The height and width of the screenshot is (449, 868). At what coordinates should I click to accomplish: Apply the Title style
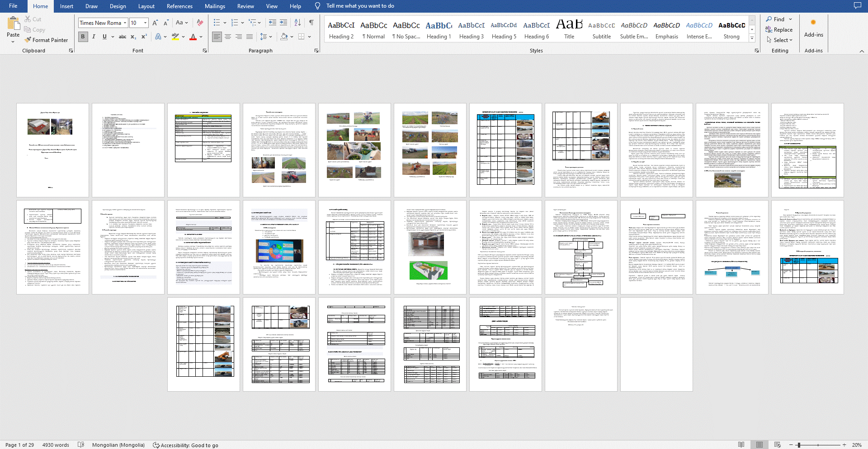click(x=569, y=30)
